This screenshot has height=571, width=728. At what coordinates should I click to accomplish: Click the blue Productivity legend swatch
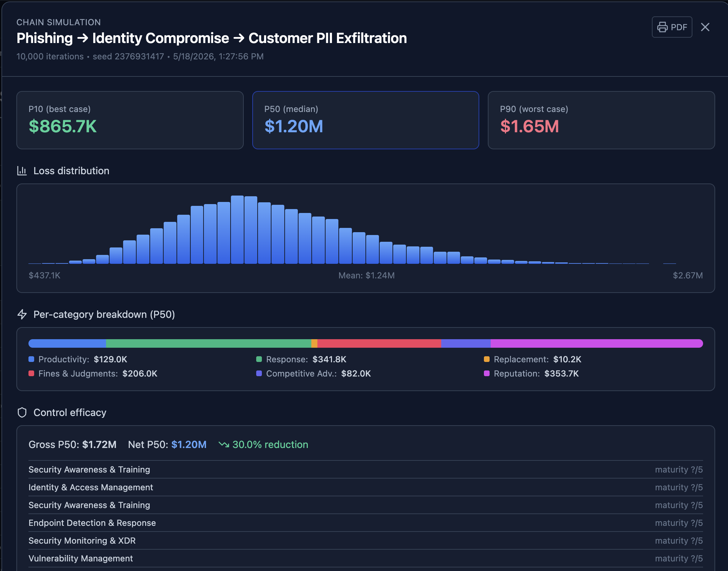pos(31,359)
